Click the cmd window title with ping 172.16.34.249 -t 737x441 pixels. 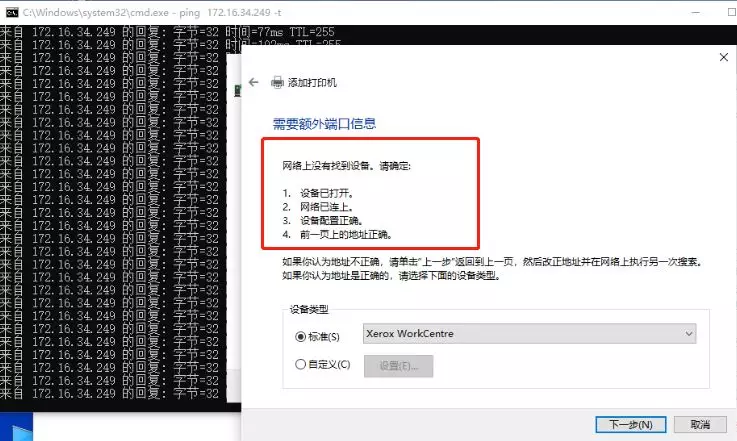coord(152,13)
